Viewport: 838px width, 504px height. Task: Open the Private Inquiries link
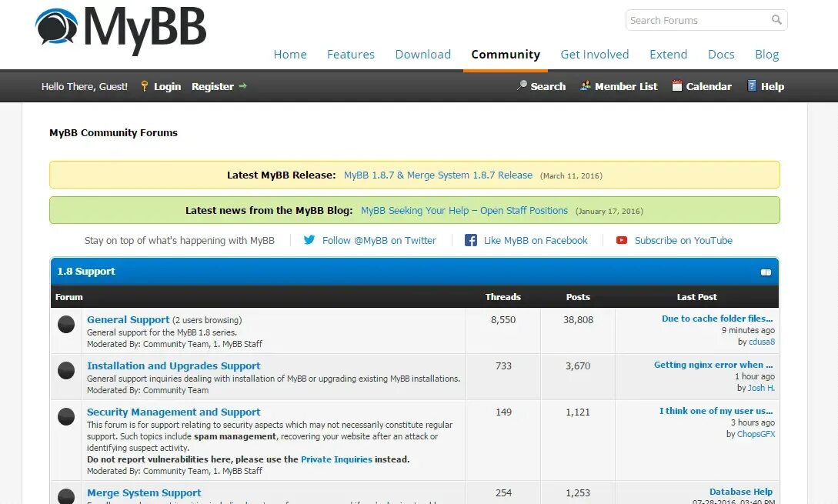click(337, 459)
